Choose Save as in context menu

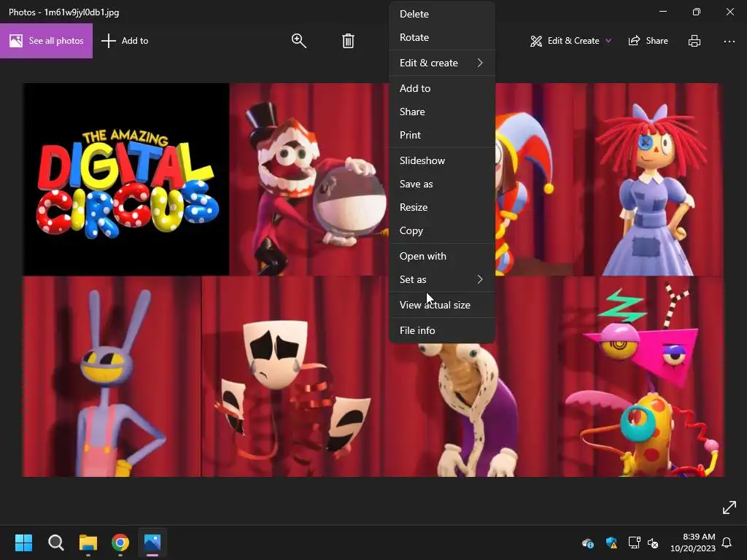tap(441, 184)
